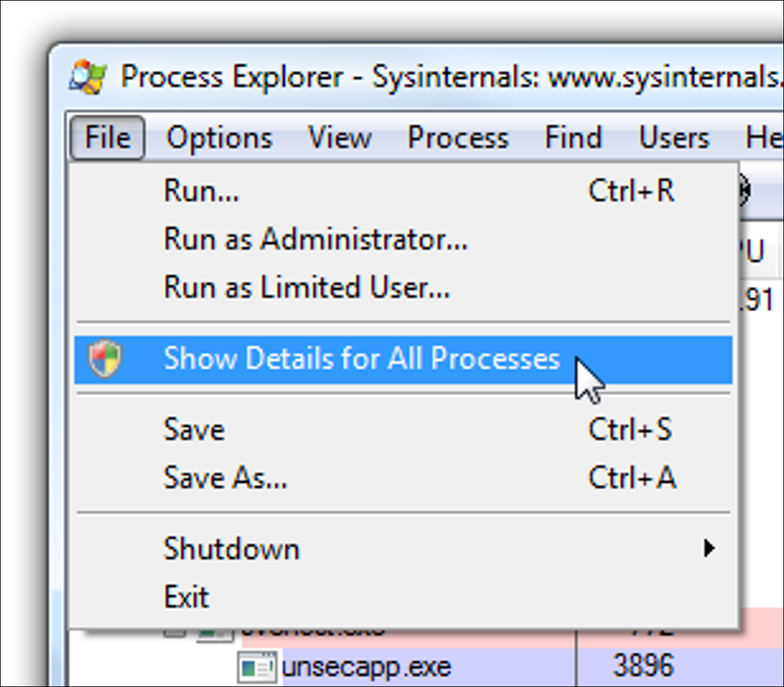Expand the Shutdown submenu arrow
Viewport: 784px width, 687px height.
pos(709,549)
